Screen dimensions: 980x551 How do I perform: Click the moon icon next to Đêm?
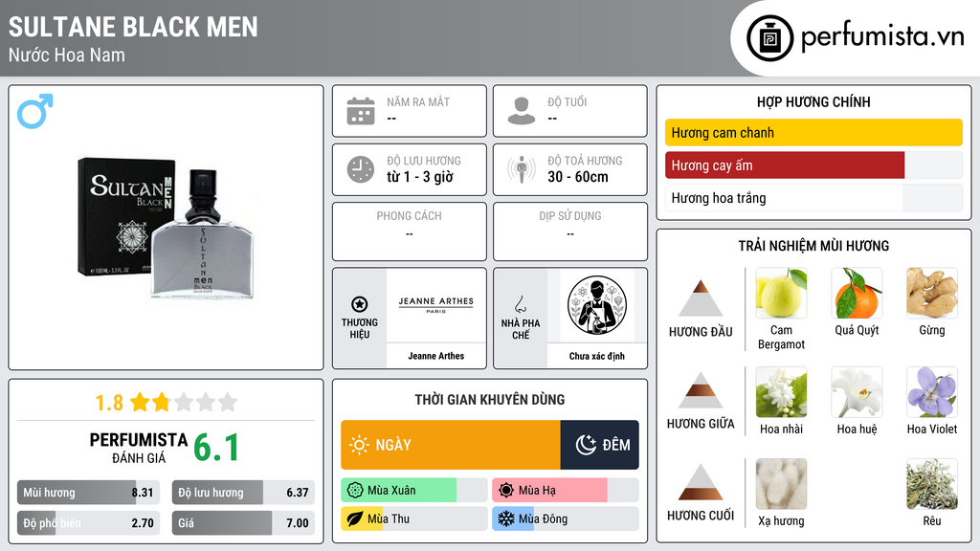(586, 445)
